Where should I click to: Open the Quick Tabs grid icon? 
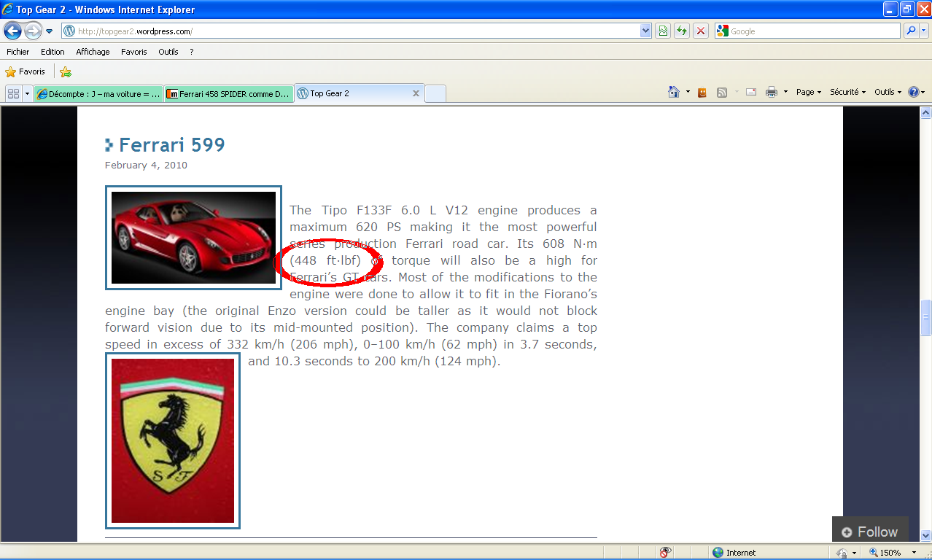click(x=13, y=94)
